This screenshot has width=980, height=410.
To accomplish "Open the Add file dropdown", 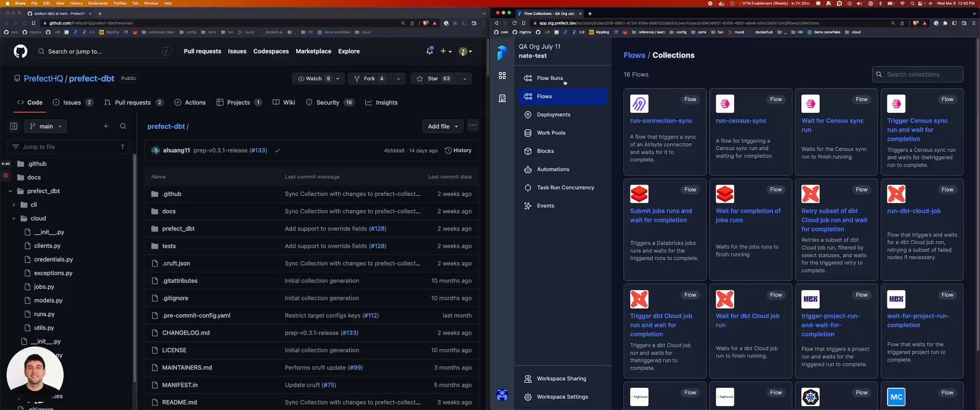I will 444,126.
